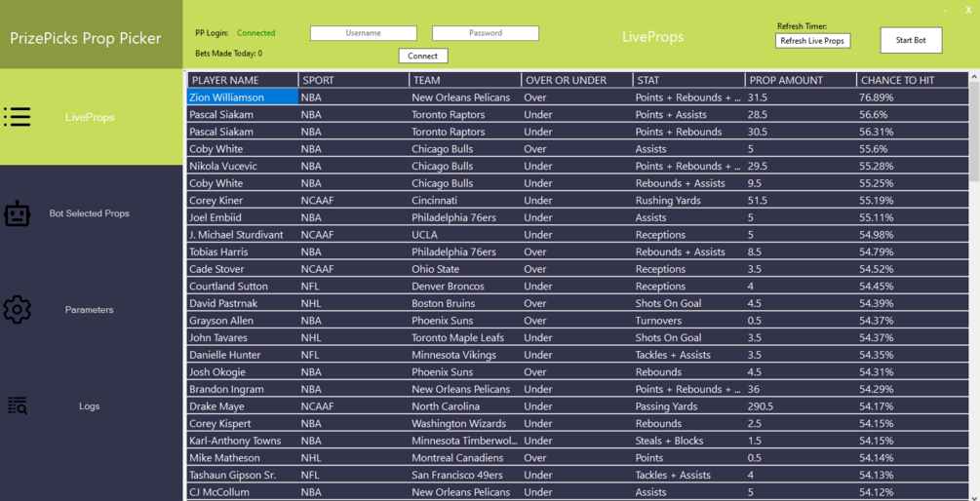This screenshot has width=980, height=501.
Task: Click the 290.5 prop amount cell
Action: click(x=801, y=406)
